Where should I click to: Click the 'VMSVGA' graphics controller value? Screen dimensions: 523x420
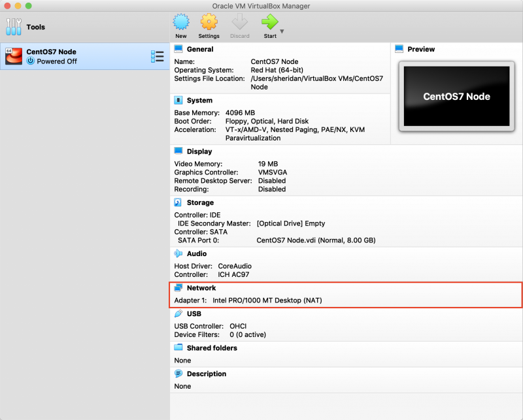(x=273, y=172)
